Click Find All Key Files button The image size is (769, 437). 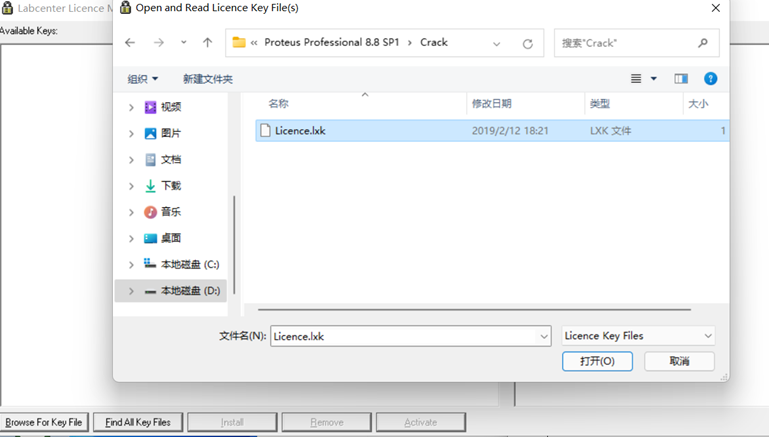pyautogui.click(x=138, y=422)
